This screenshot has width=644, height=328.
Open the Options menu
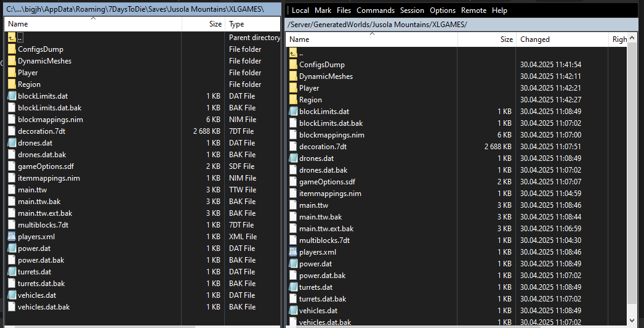[443, 10]
